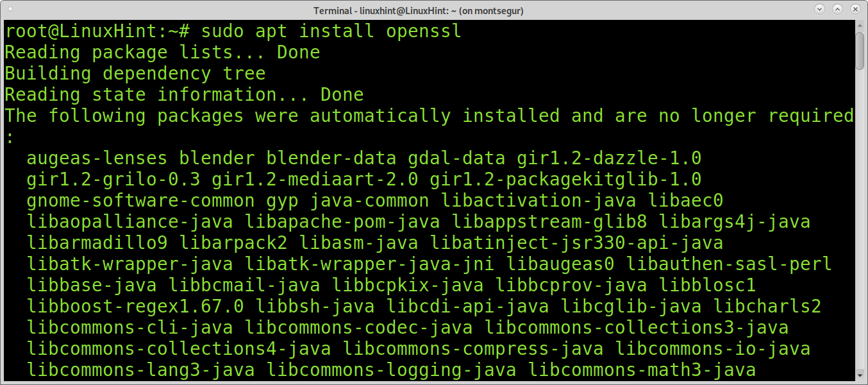Click package name 'libcommons-collections3-java'
Screen dimensions: 868x385
pos(637,327)
